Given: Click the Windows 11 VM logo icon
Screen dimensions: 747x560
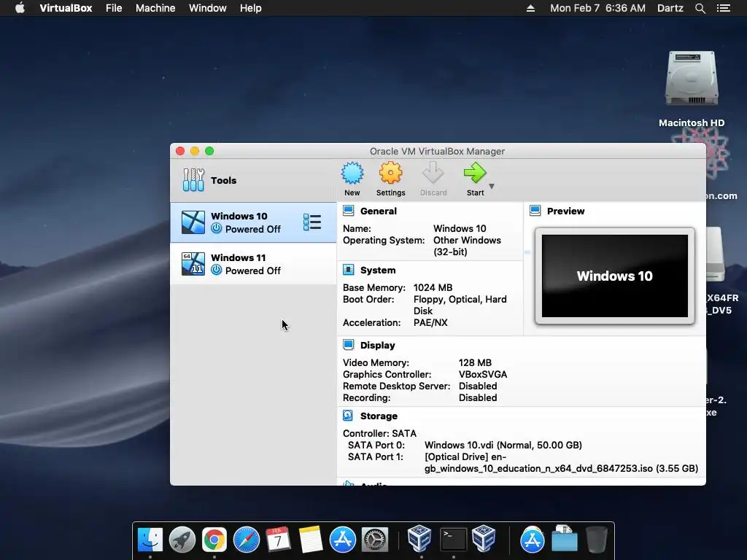Looking at the screenshot, I should tap(193, 264).
